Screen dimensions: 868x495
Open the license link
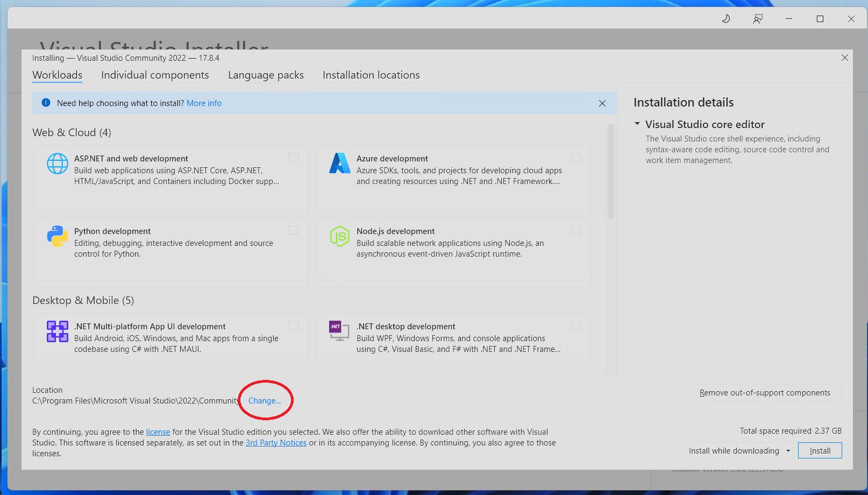(158, 432)
